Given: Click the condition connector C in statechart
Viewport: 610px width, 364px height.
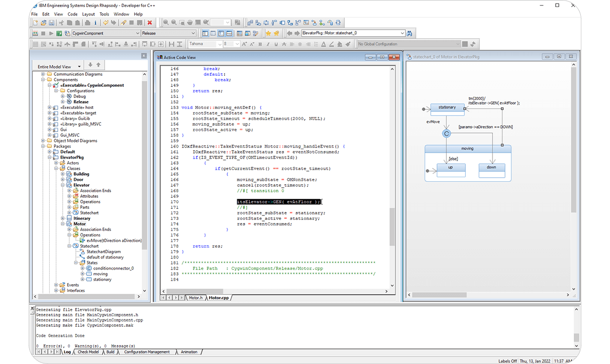Looking at the screenshot, I should (x=446, y=134).
